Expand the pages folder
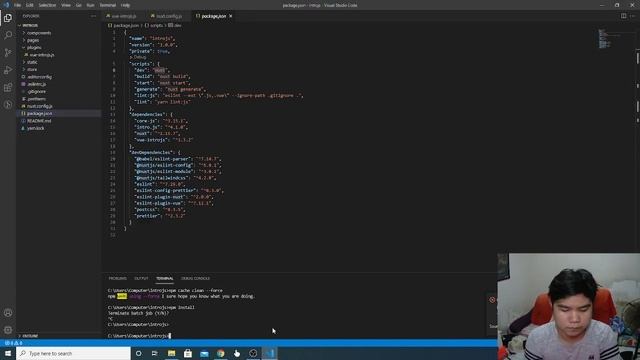 [58, 40]
